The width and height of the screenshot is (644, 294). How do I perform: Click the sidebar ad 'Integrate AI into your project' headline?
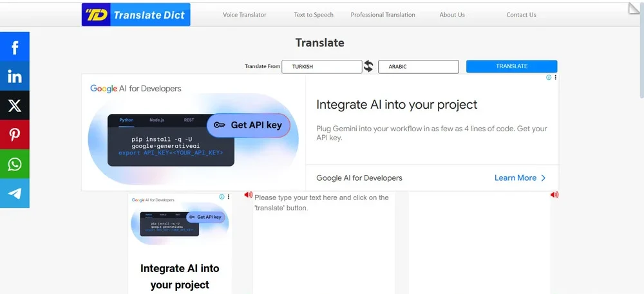click(x=180, y=277)
